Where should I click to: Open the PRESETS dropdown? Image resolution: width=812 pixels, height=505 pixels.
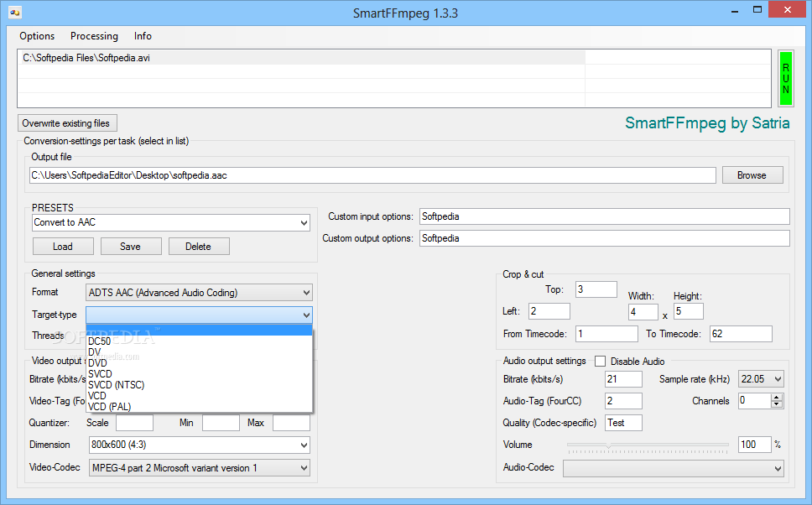tap(171, 222)
